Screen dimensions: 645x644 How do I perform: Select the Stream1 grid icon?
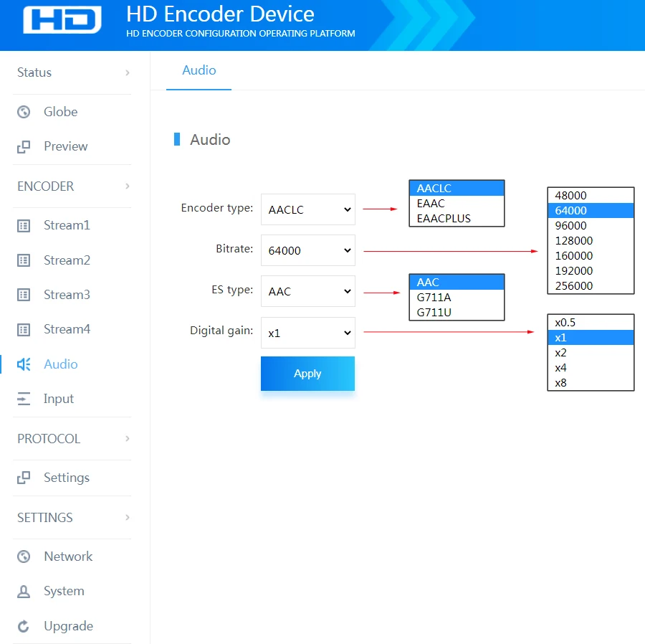tap(24, 225)
